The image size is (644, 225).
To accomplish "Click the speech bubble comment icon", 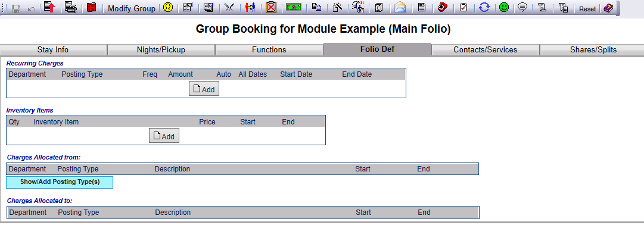I will pyautogui.click(x=522, y=8).
